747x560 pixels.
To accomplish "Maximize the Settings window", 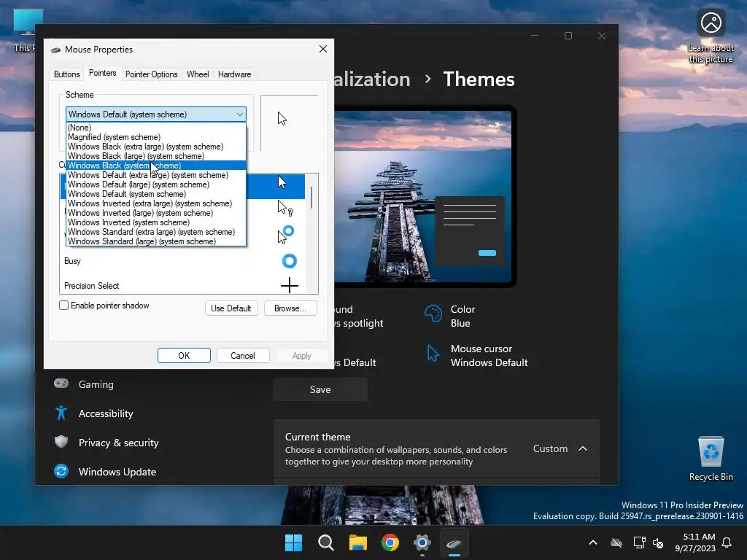I will (x=568, y=36).
